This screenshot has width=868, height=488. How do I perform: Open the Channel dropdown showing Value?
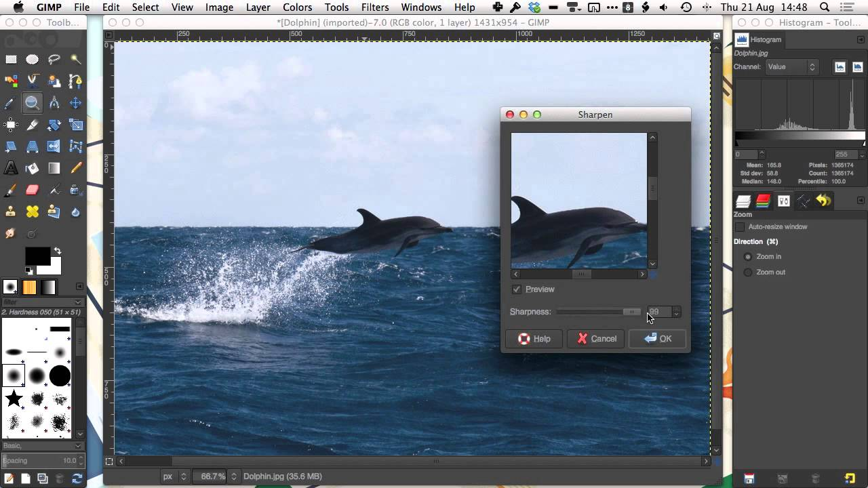[x=791, y=66]
